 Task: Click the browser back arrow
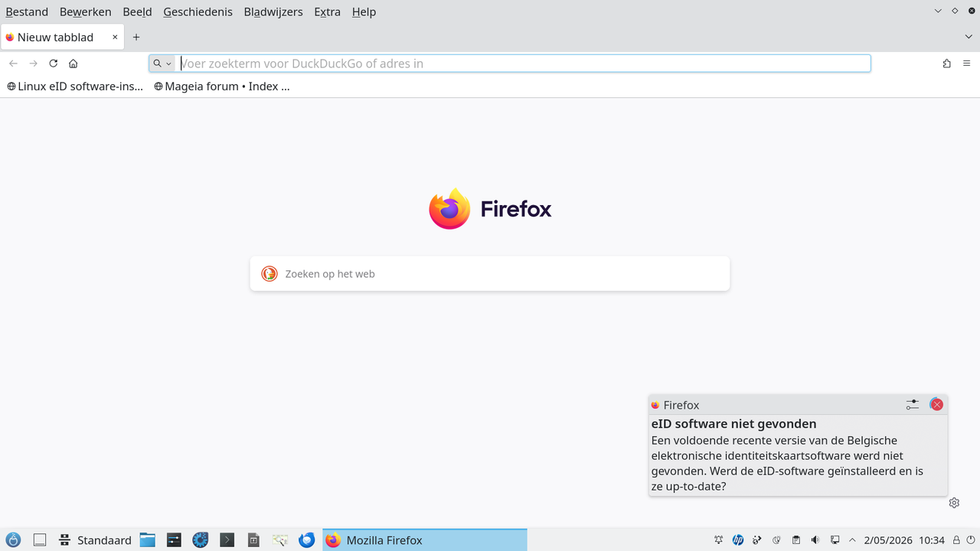13,64
